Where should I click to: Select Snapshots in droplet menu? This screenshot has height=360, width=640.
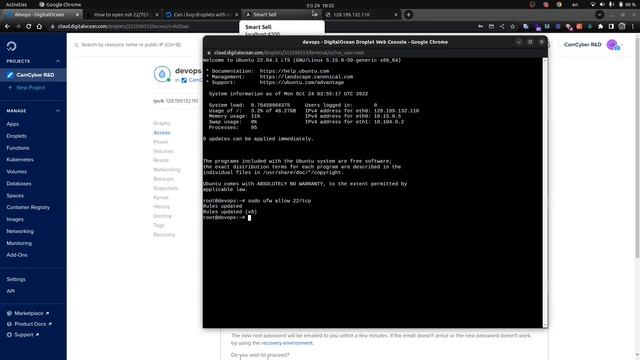(165, 189)
